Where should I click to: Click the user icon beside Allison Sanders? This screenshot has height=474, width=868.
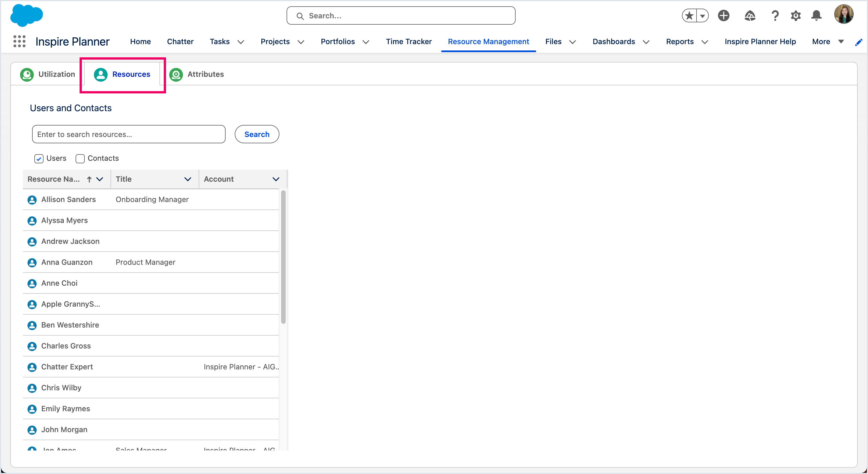(32, 200)
